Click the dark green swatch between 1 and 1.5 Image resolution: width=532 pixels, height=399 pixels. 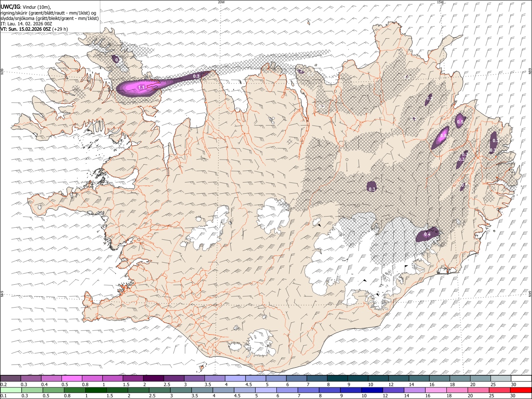(x=96, y=390)
